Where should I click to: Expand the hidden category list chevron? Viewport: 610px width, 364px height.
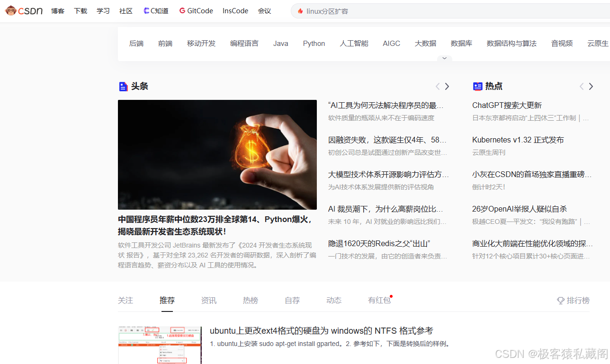444,58
